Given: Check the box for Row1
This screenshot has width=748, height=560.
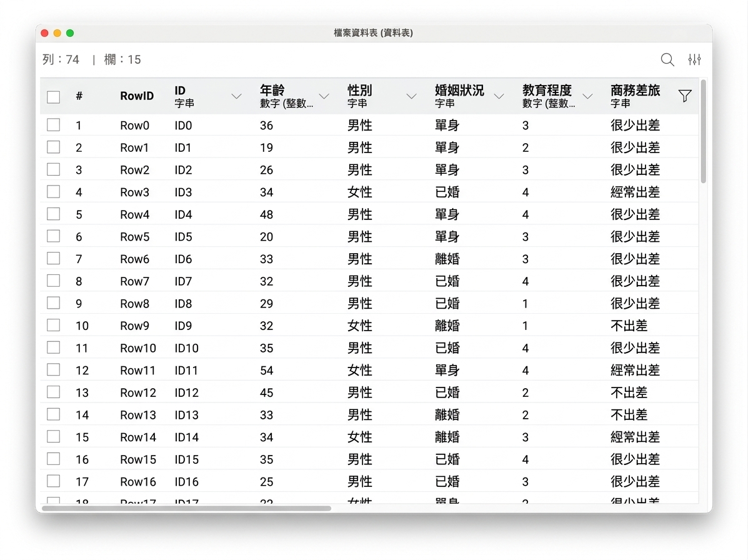Looking at the screenshot, I should (54, 147).
